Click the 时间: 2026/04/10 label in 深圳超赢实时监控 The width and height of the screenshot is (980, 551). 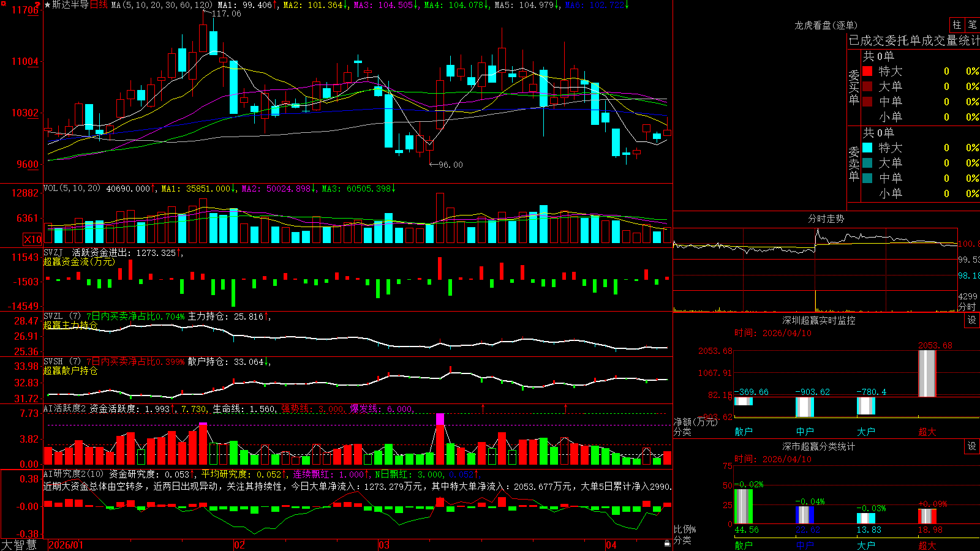point(773,333)
